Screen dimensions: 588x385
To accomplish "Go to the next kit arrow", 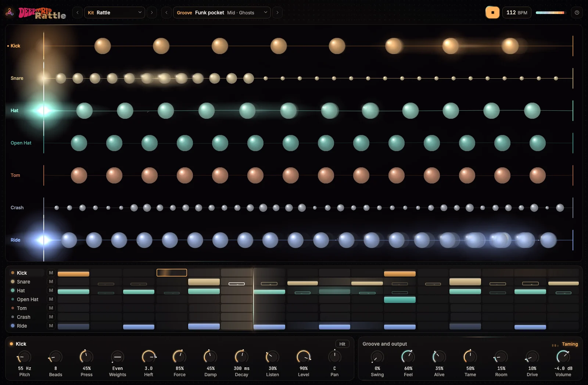I will (x=152, y=13).
